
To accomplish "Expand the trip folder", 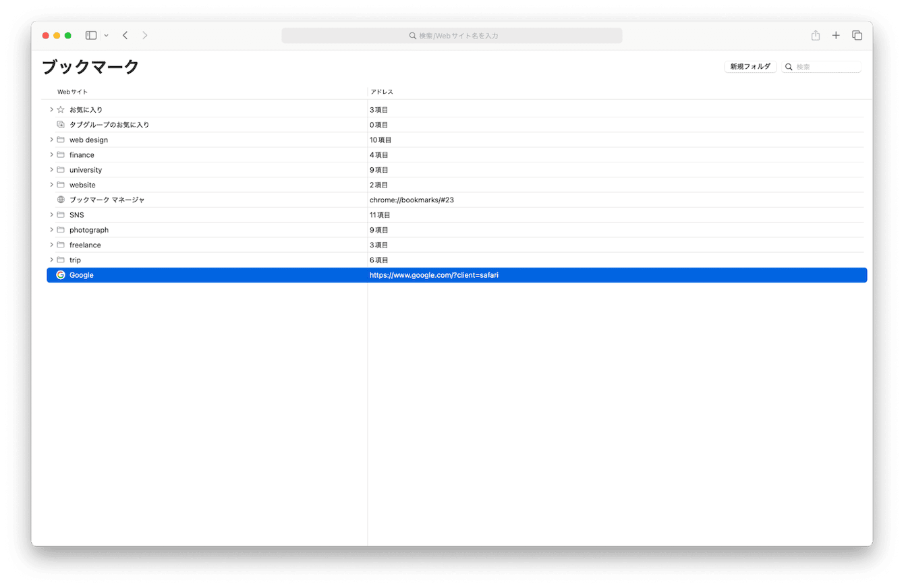I will pos(51,260).
